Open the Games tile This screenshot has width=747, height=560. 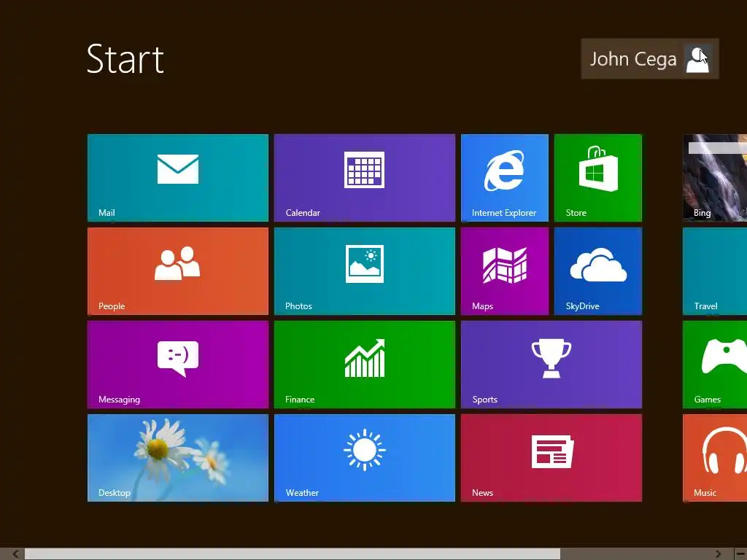715,365
